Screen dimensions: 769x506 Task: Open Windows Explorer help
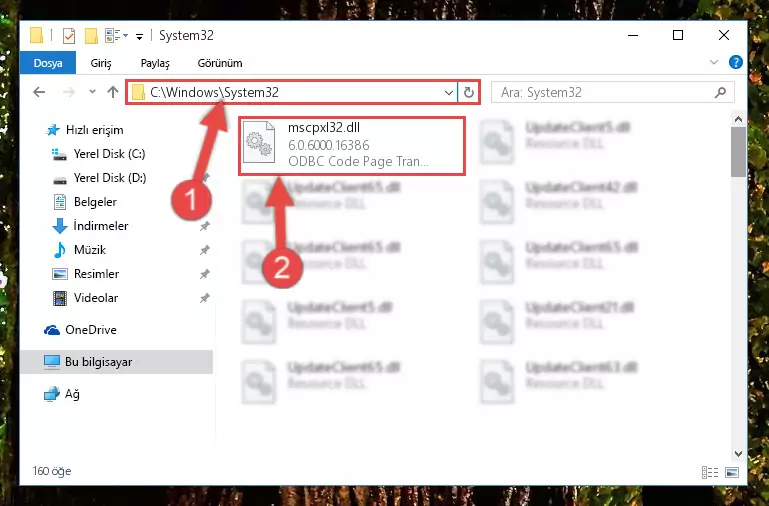[736, 62]
